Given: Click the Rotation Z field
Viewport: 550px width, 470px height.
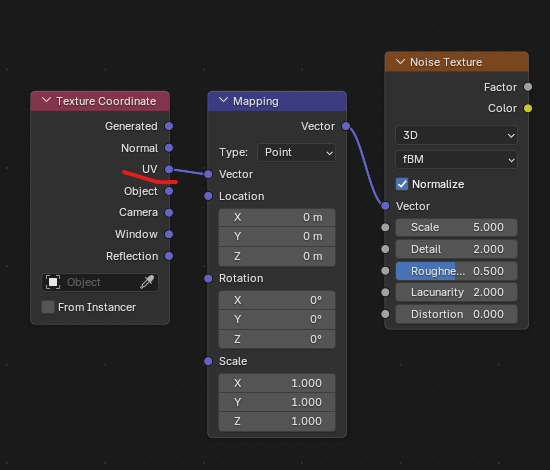Looking at the screenshot, I should [277, 339].
